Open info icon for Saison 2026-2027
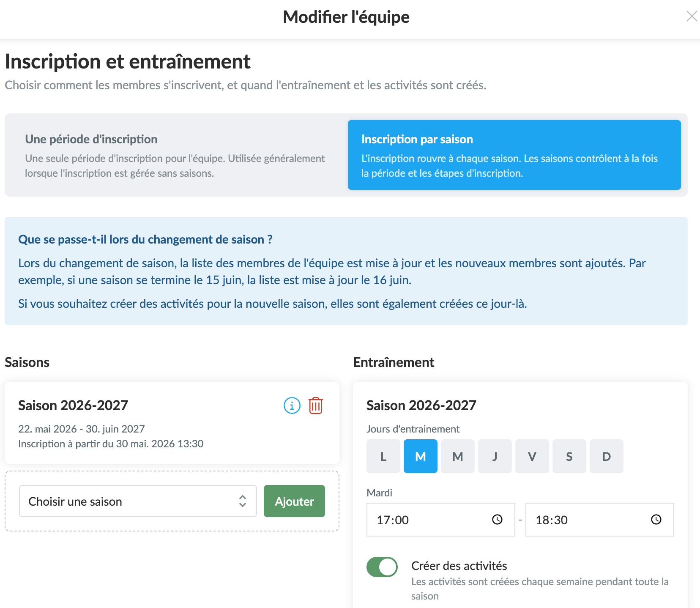Viewport: 700px width, 608px height. 292,405
